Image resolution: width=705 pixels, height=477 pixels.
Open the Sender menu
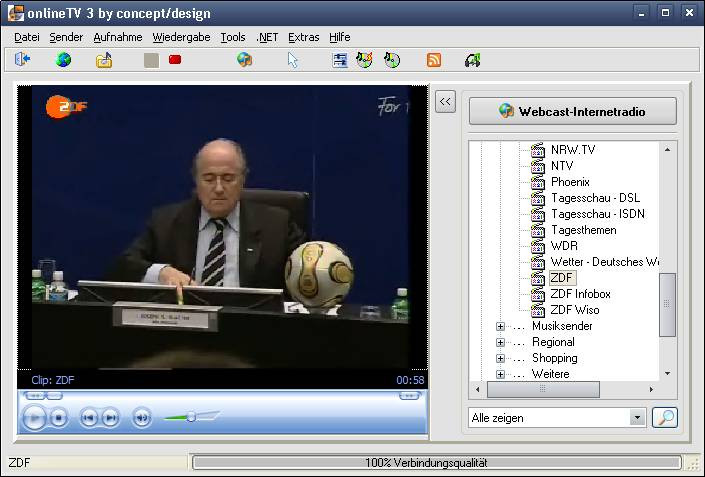pos(66,37)
